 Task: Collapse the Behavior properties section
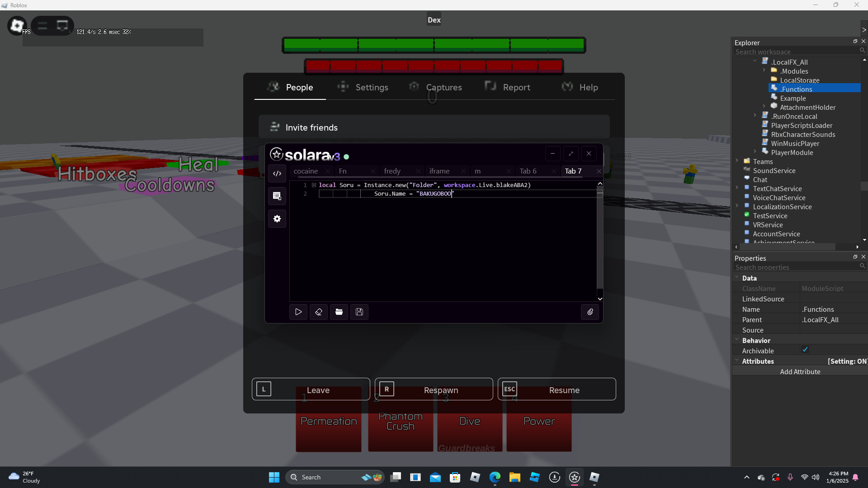pos(737,340)
